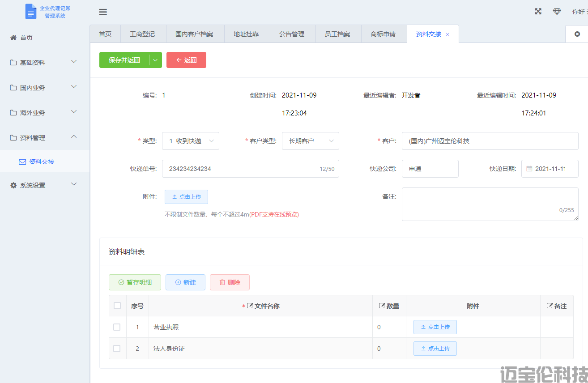Click the envelope icon beside 资料交接

22,162
